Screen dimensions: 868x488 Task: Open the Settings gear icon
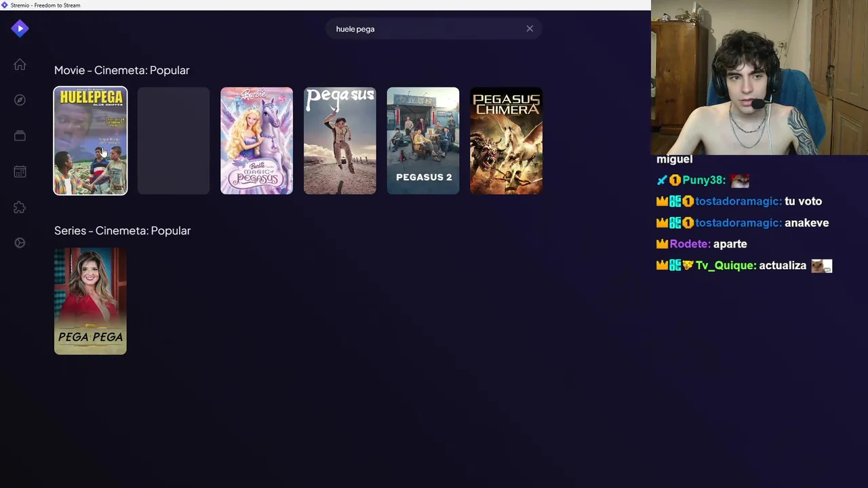click(x=20, y=243)
